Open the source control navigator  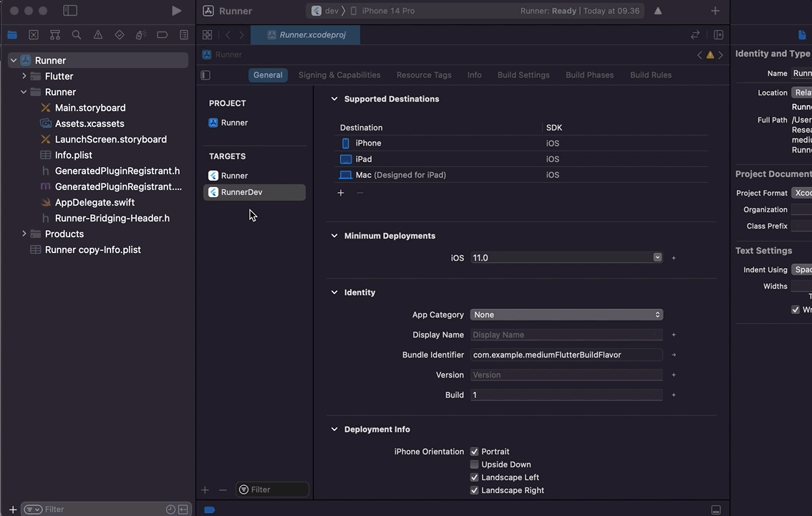[x=34, y=34]
